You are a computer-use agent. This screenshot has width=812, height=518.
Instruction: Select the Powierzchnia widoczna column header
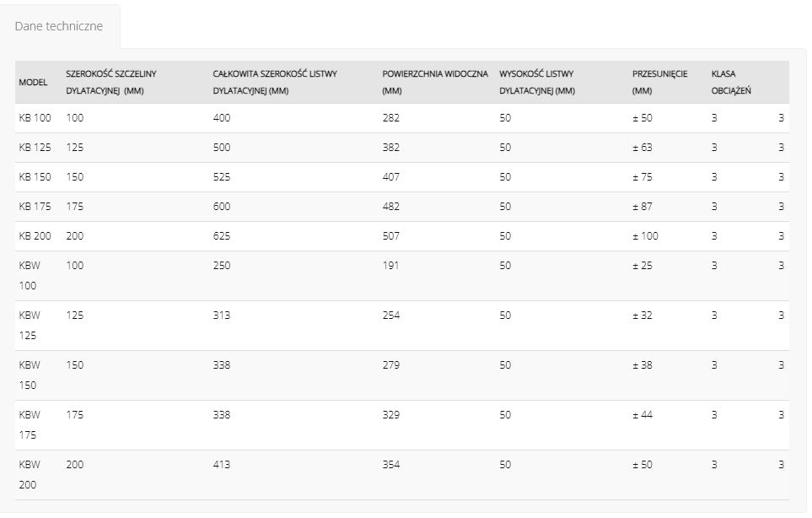(x=435, y=82)
